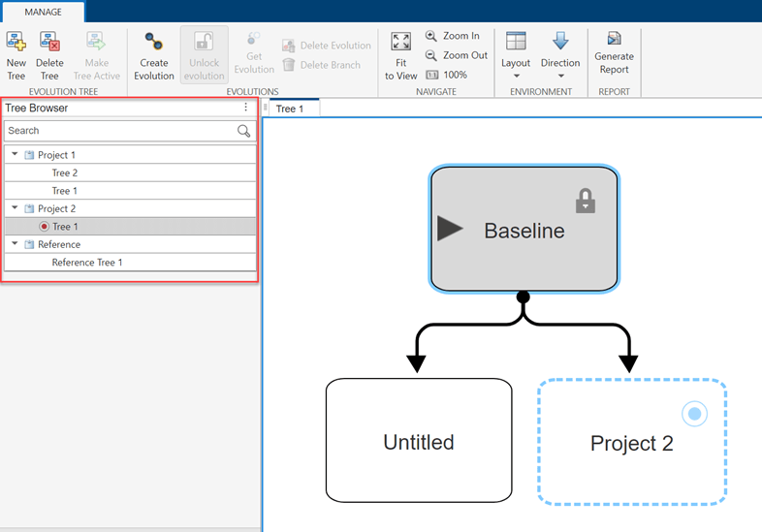
Task: Click the Generate Report icon
Action: (x=615, y=39)
